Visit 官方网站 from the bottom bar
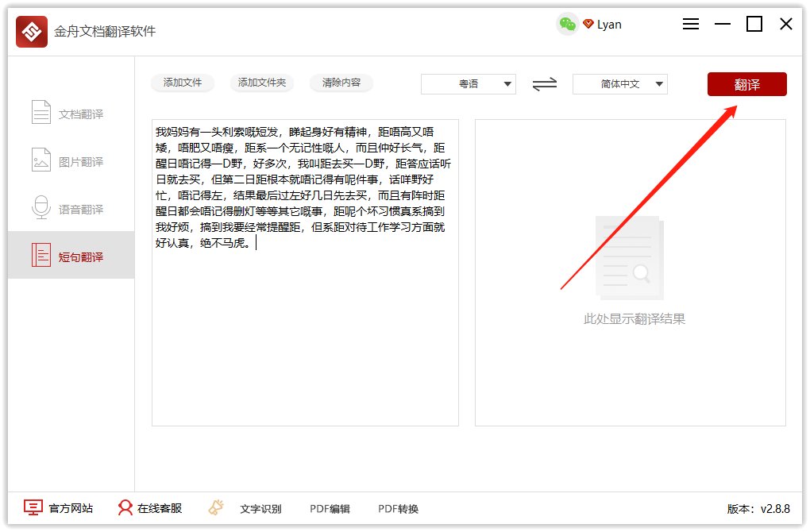 tap(59, 508)
